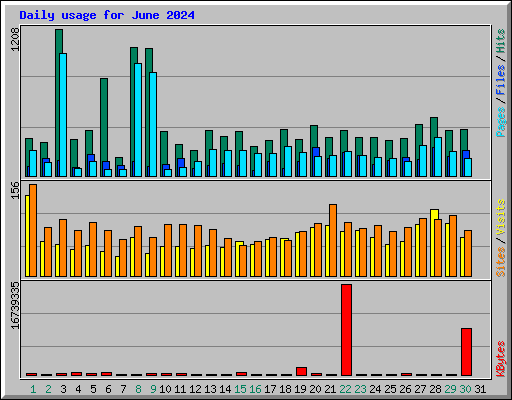Click day 28 on the date axis
The height and width of the screenshot is (400, 512).
pos(435,389)
